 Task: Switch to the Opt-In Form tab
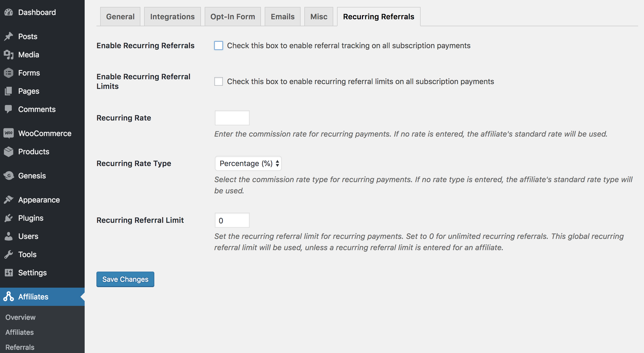coord(233,17)
